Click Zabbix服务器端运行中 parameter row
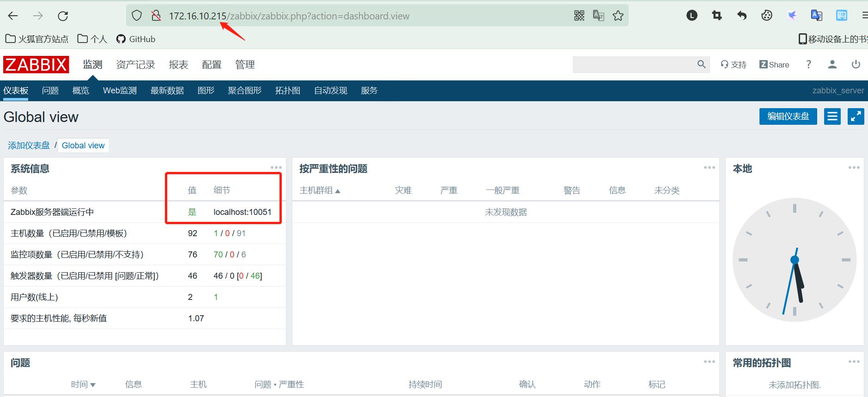 point(145,212)
